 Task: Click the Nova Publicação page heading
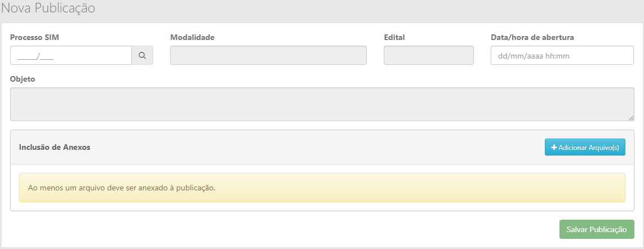48,8
